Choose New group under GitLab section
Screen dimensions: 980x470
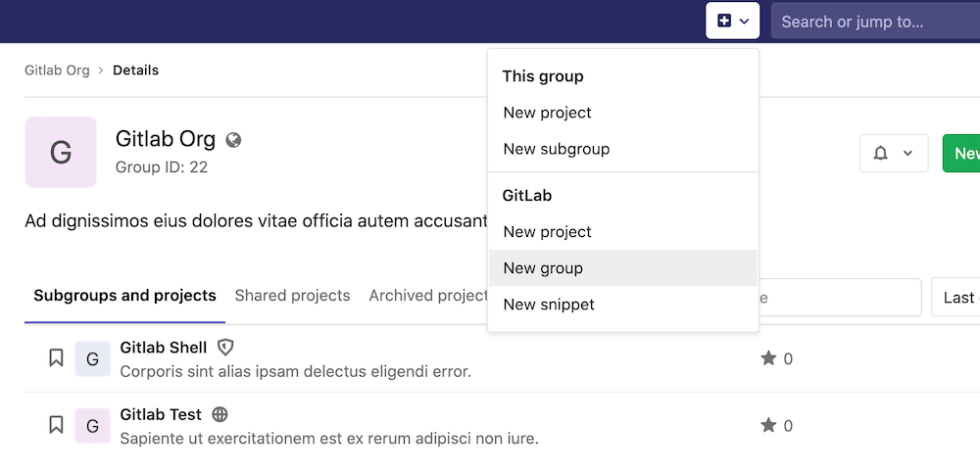click(543, 268)
